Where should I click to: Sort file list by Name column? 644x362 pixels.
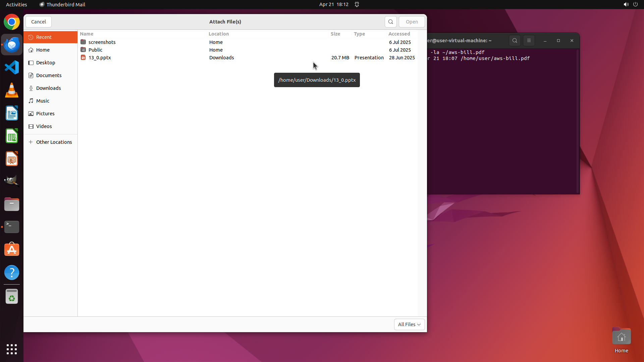(x=87, y=34)
